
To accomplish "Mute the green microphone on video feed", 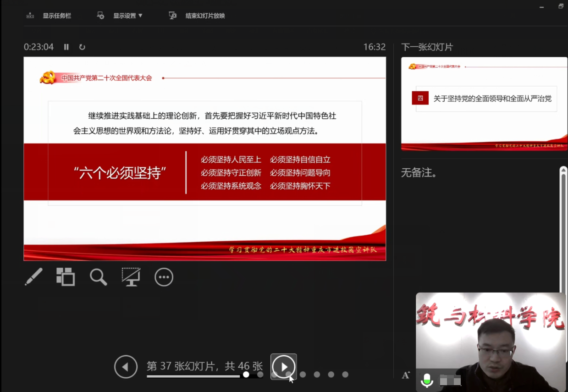I will [427, 380].
